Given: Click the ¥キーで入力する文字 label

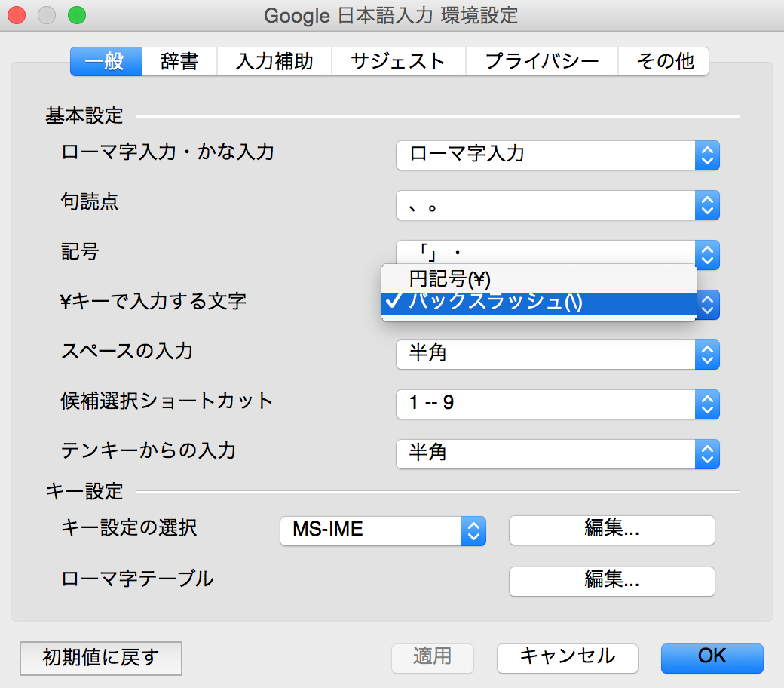Looking at the screenshot, I should [153, 301].
